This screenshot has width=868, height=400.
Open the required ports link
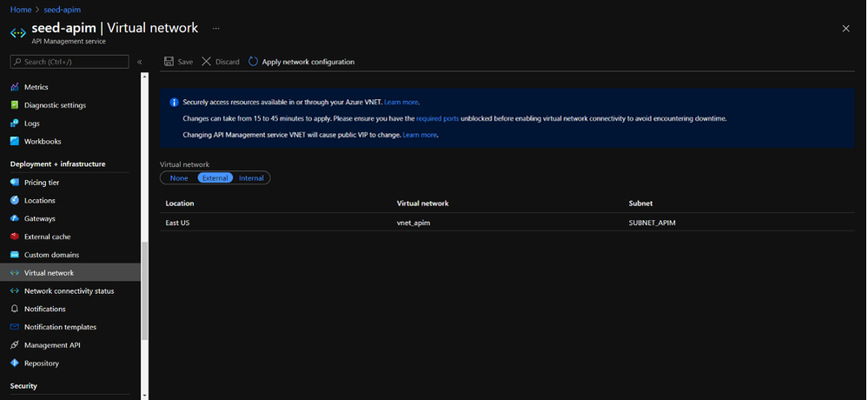[x=437, y=118]
